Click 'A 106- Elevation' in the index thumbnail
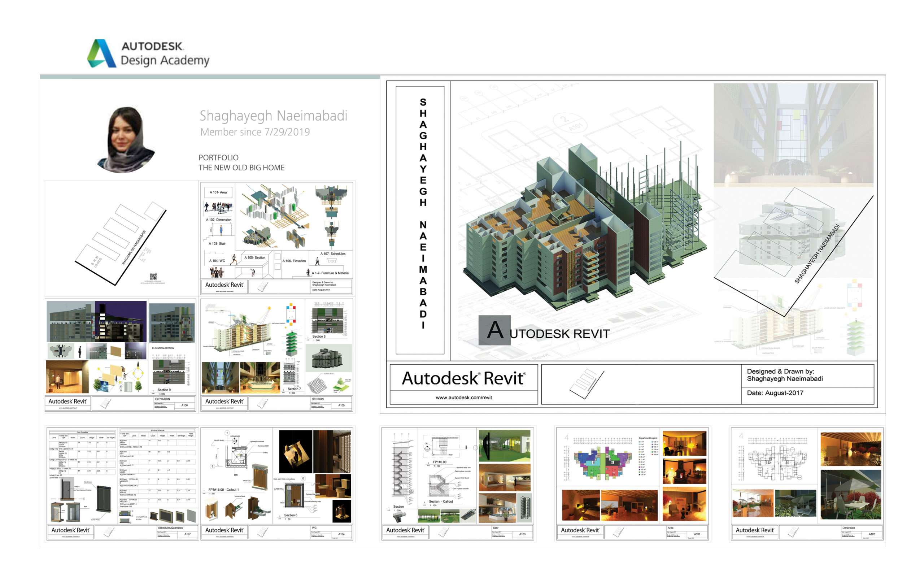This screenshot has height=586, width=924. pos(294,261)
